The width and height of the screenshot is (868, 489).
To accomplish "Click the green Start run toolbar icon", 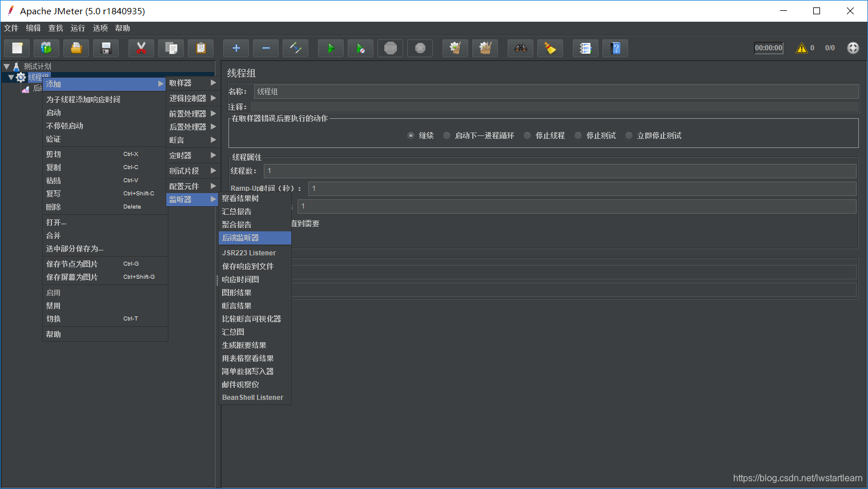I will pos(331,49).
